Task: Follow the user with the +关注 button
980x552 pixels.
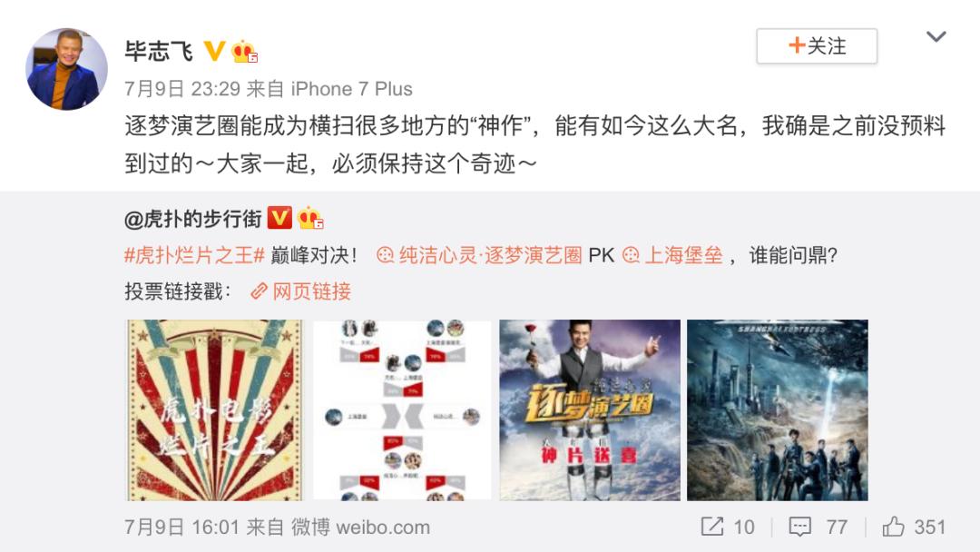Action: (x=817, y=45)
